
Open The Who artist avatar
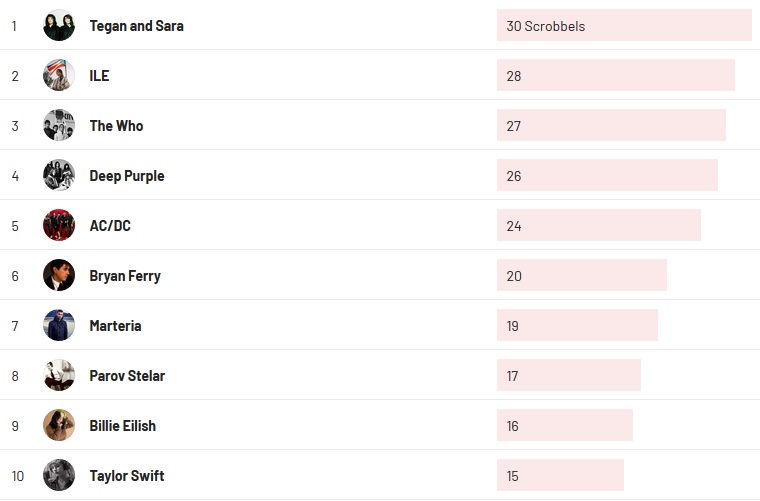[59, 125]
